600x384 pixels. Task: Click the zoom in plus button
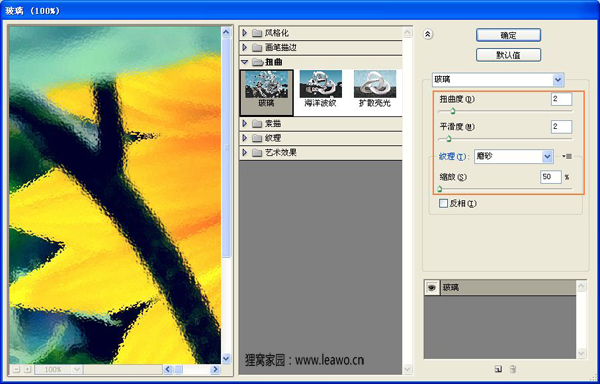pos(27,369)
